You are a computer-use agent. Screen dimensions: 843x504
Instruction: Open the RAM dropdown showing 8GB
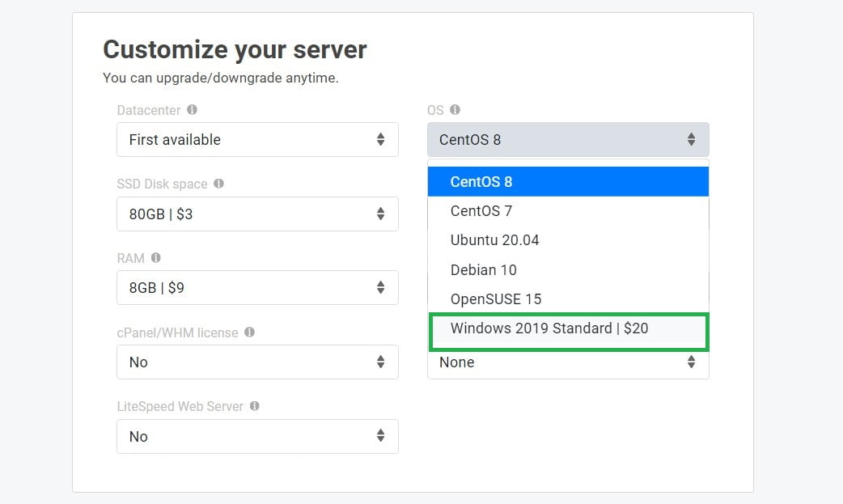point(257,287)
